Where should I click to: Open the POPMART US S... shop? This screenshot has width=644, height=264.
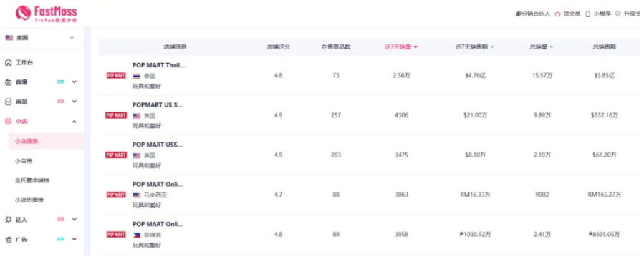click(x=158, y=105)
